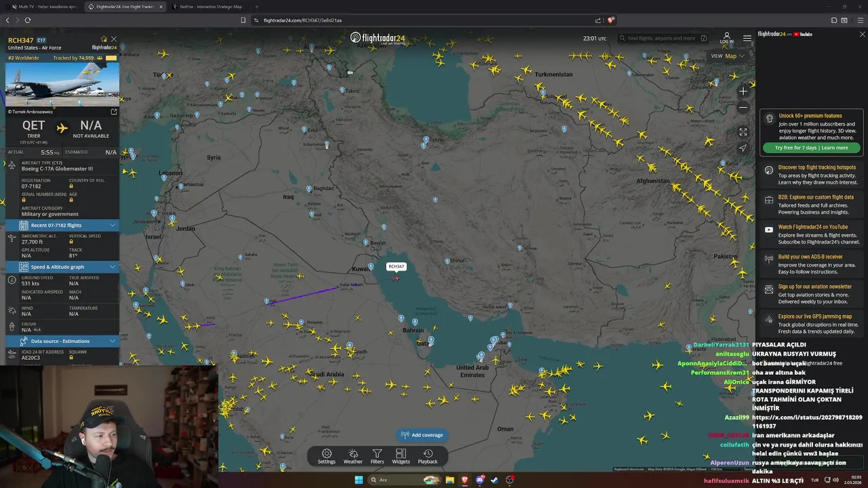
Task: Open Windows Start menu
Action: (x=358, y=480)
